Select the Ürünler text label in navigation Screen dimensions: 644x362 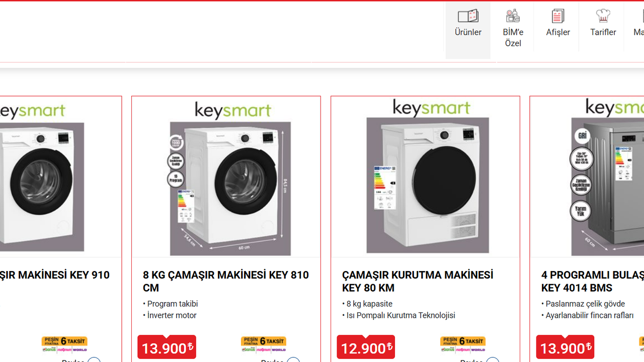[x=468, y=32]
